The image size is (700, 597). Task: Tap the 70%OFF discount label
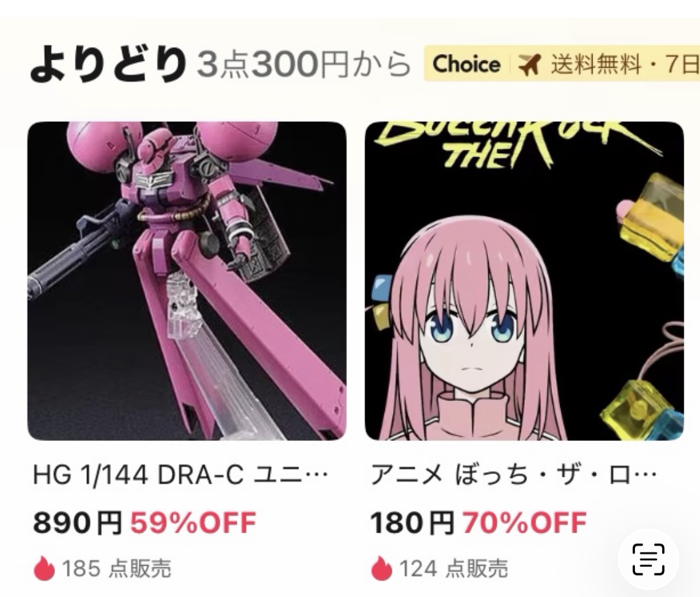point(525,522)
